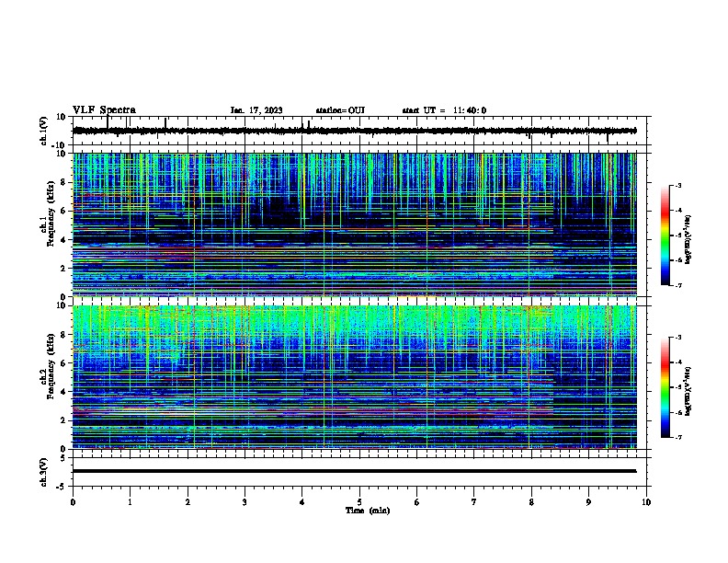Click the "8" kHz tick on ch.1 spectrogram axis

[x=63, y=182]
